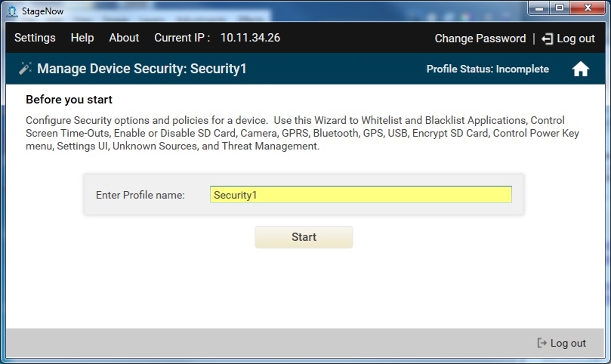Open the Settings menu
Viewport: 611px width, 364px height.
[35, 38]
